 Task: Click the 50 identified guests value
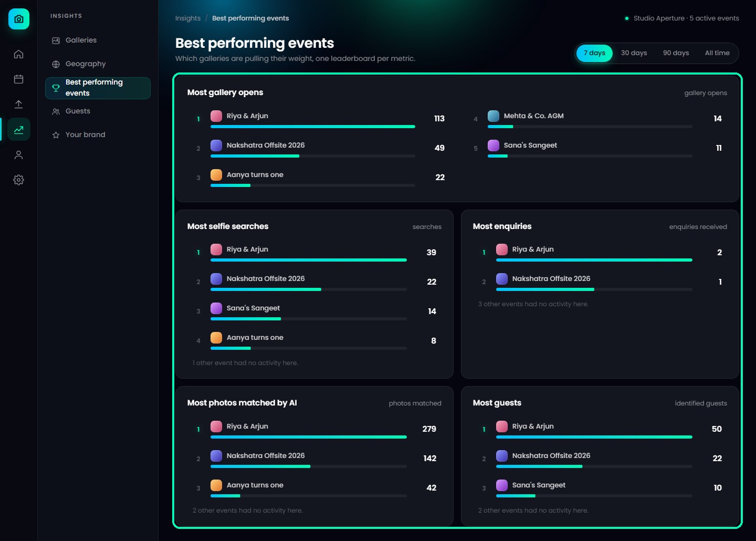(717, 429)
